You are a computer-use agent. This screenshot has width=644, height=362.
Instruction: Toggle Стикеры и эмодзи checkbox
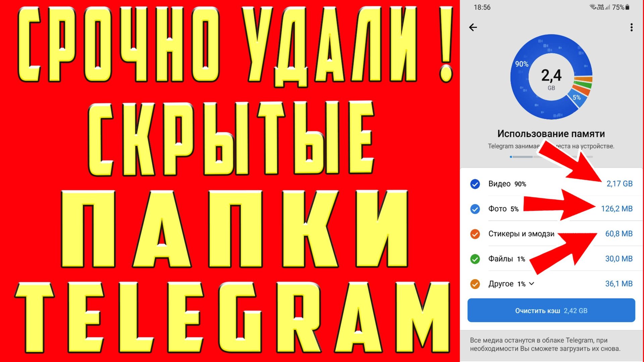pos(475,234)
